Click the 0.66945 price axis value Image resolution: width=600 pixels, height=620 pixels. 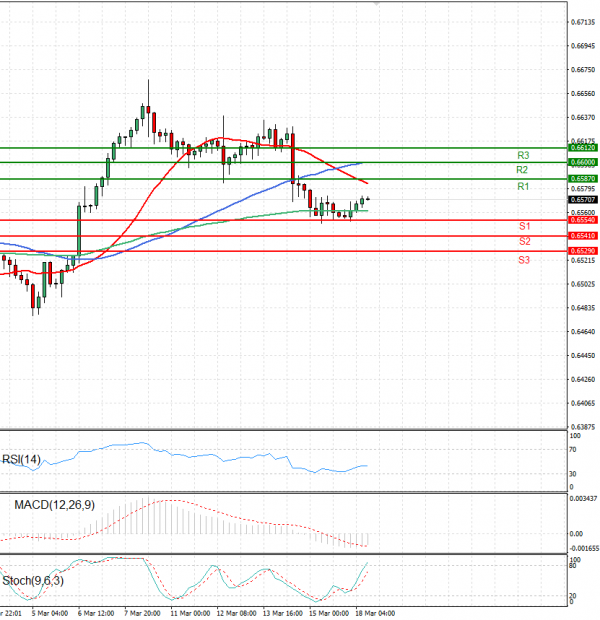click(583, 46)
